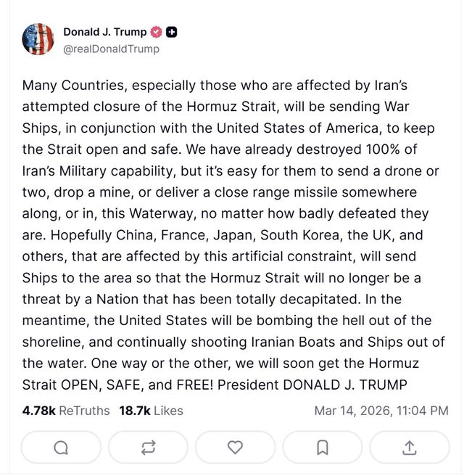The image size is (464, 476).
Task: Open the profile avatar picture
Action: (x=38, y=40)
